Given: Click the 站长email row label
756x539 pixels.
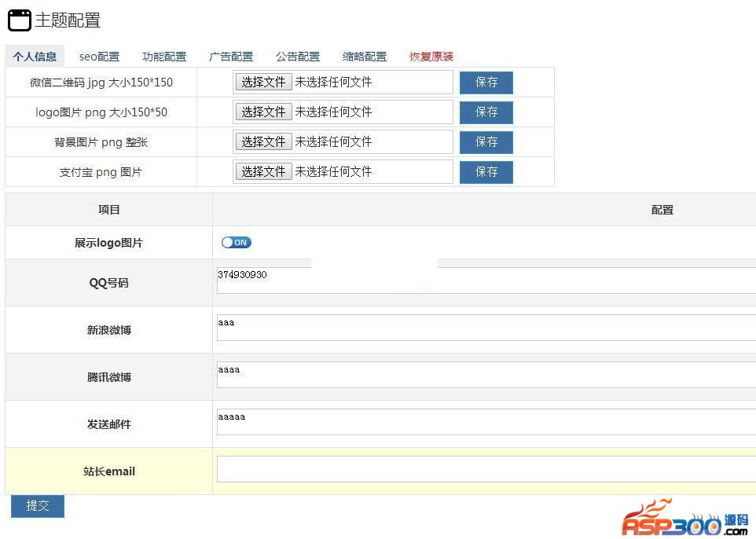Looking at the screenshot, I should (x=109, y=471).
